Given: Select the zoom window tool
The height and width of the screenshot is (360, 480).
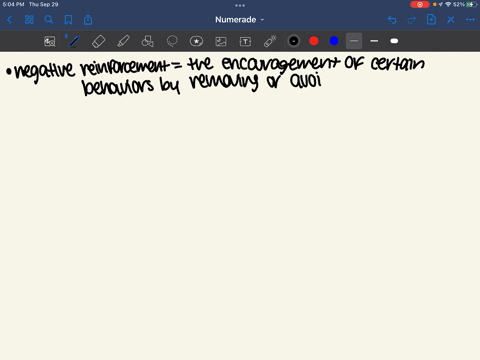Looking at the screenshot, I should click(x=50, y=41).
